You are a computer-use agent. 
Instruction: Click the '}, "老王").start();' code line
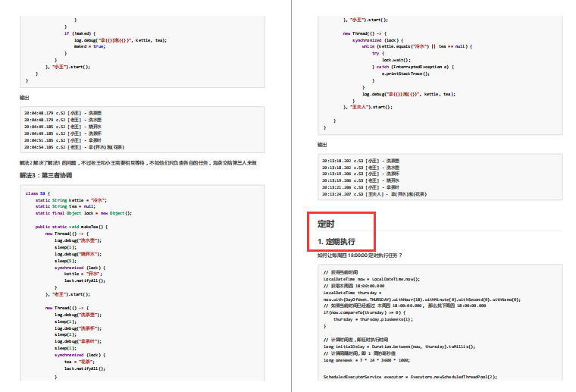coord(67,294)
